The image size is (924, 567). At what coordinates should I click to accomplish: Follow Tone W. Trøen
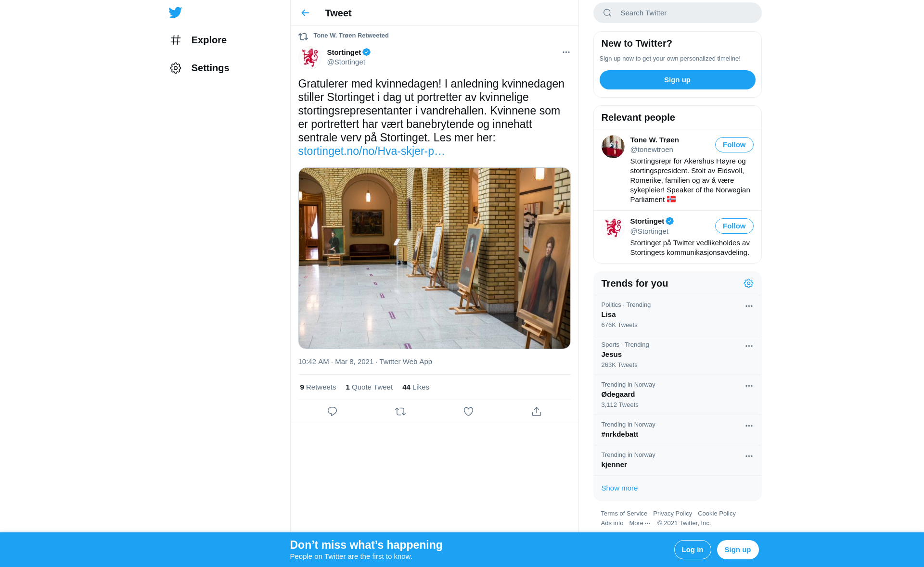[x=734, y=145]
